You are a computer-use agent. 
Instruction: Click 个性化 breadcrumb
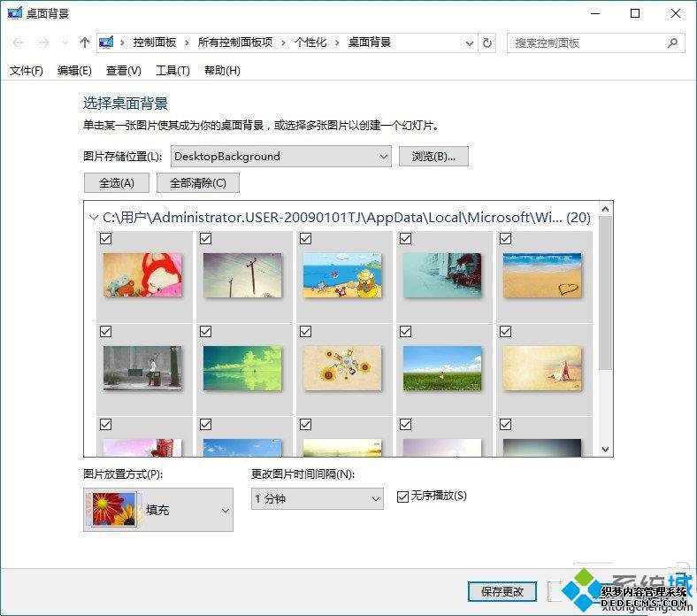tap(310, 42)
